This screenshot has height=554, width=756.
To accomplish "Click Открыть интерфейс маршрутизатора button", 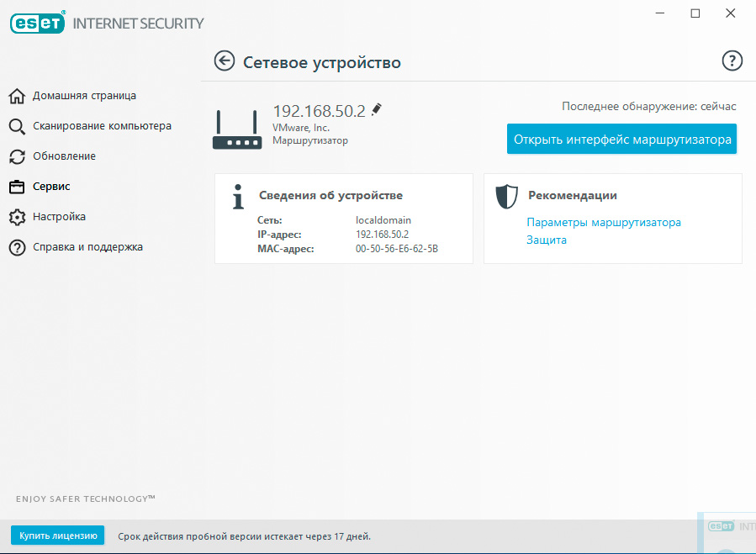I will (622, 139).
